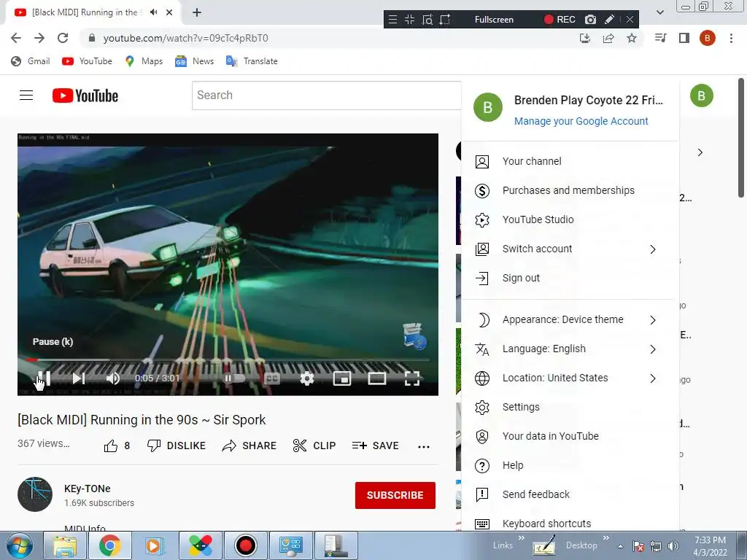The width and height of the screenshot is (747, 560).
Task: Open Help menu item
Action: coord(570,465)
